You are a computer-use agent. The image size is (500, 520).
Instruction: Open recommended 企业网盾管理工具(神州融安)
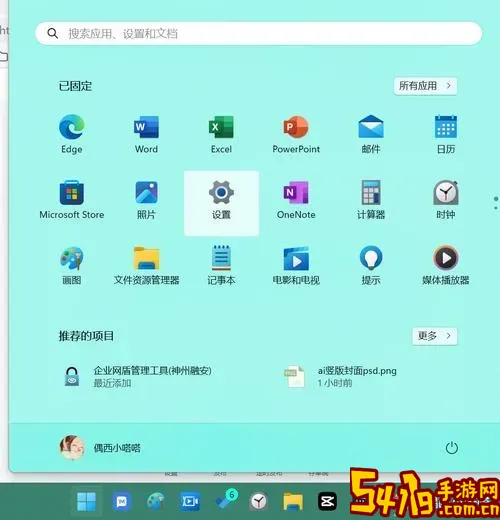click(x=138, y=377)
